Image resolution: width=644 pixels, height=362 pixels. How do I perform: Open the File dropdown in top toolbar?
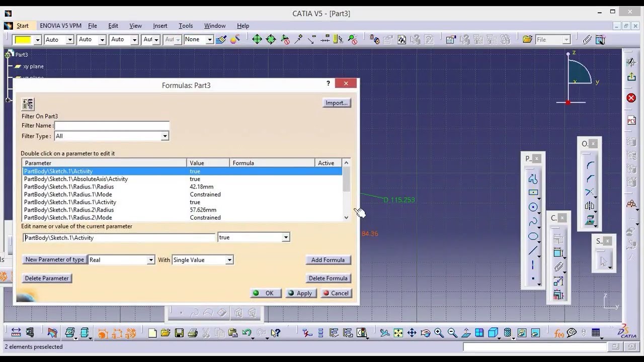point(567,40)
